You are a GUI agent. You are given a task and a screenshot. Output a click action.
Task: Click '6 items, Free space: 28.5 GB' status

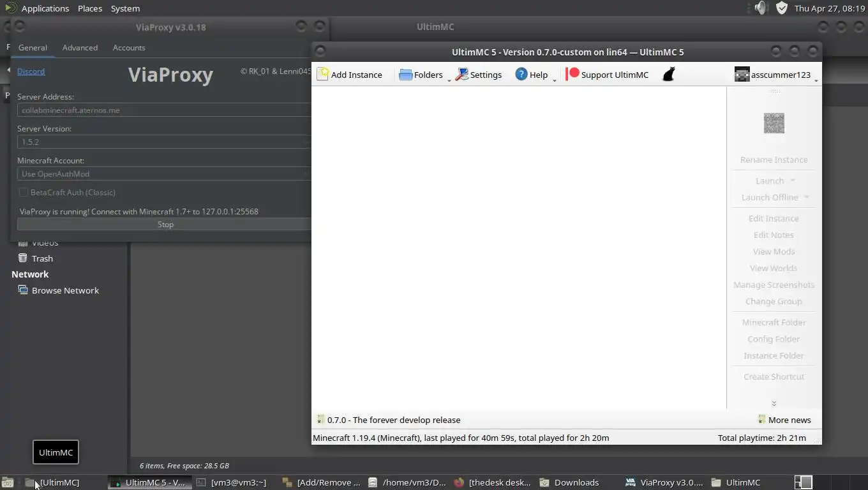(x=184, y=466)
